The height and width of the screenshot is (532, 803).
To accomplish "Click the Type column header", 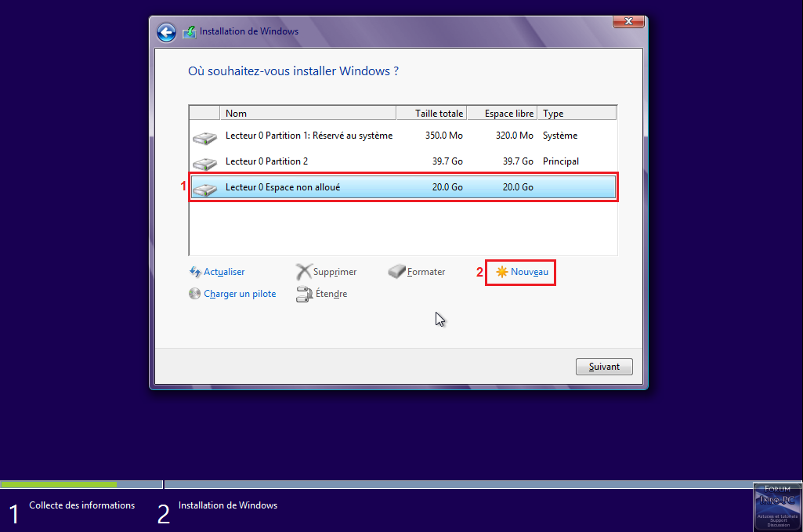I will [x=577, y=113].
